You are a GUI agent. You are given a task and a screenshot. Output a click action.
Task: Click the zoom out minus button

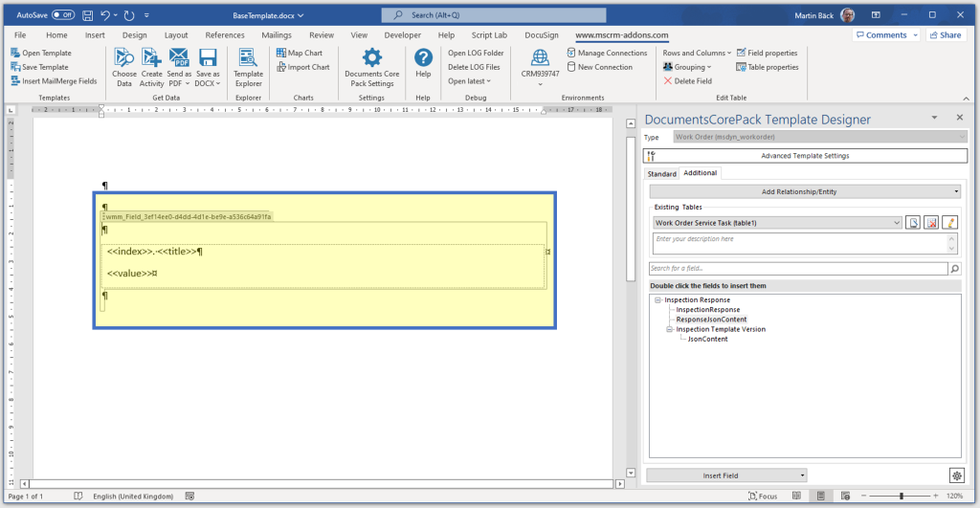(864, 497)
